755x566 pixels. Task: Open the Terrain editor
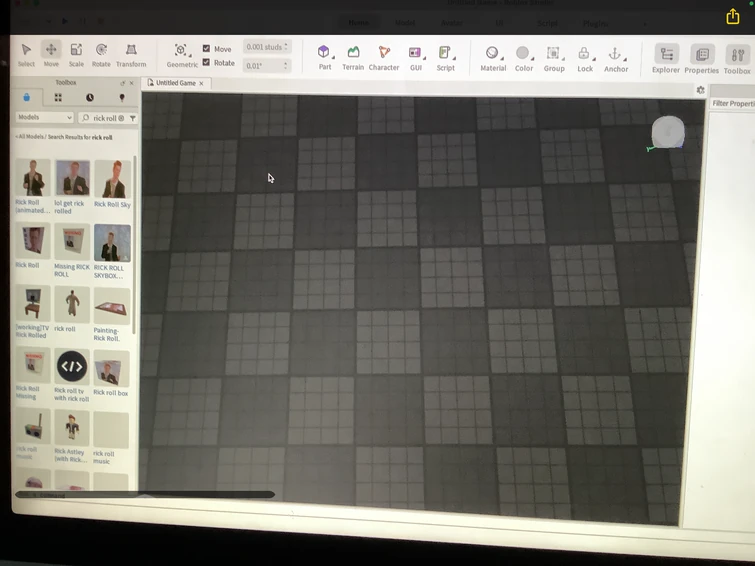point(353,57)
